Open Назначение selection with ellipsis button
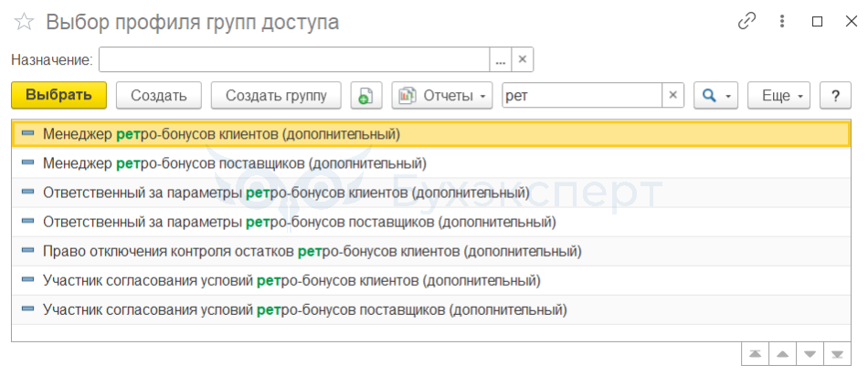Screen dimensions: 868x376 click(500, 60)
